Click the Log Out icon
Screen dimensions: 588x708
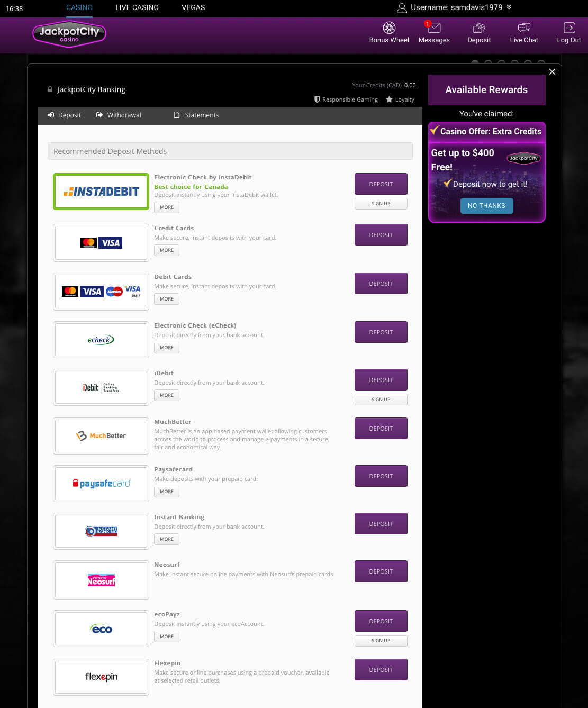[569, 28]
